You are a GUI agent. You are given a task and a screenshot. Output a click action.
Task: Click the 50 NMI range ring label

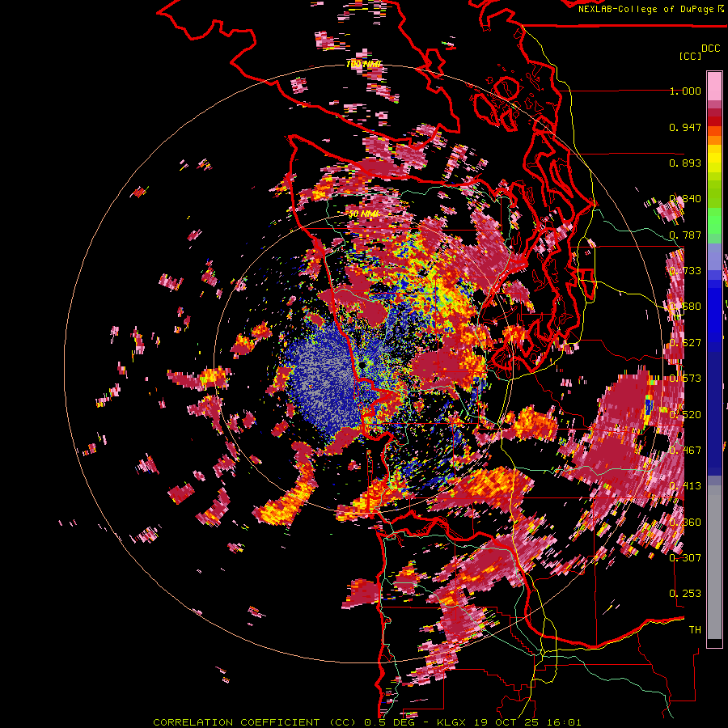pyautogui.click(x=363, y=214)
